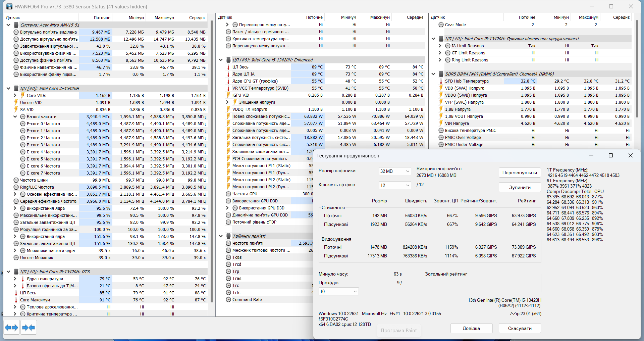Click the Перезапустити button

[520, 173]
